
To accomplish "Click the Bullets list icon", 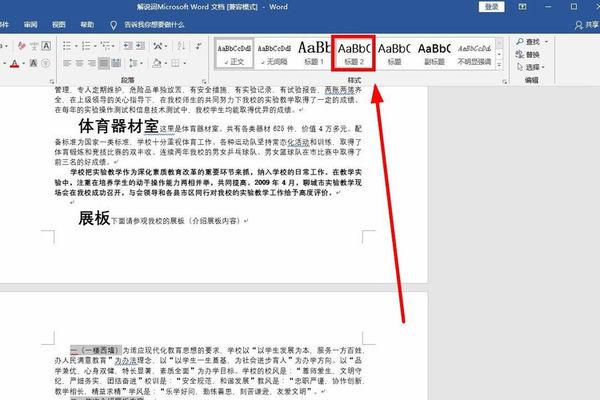I will (67, 46).
